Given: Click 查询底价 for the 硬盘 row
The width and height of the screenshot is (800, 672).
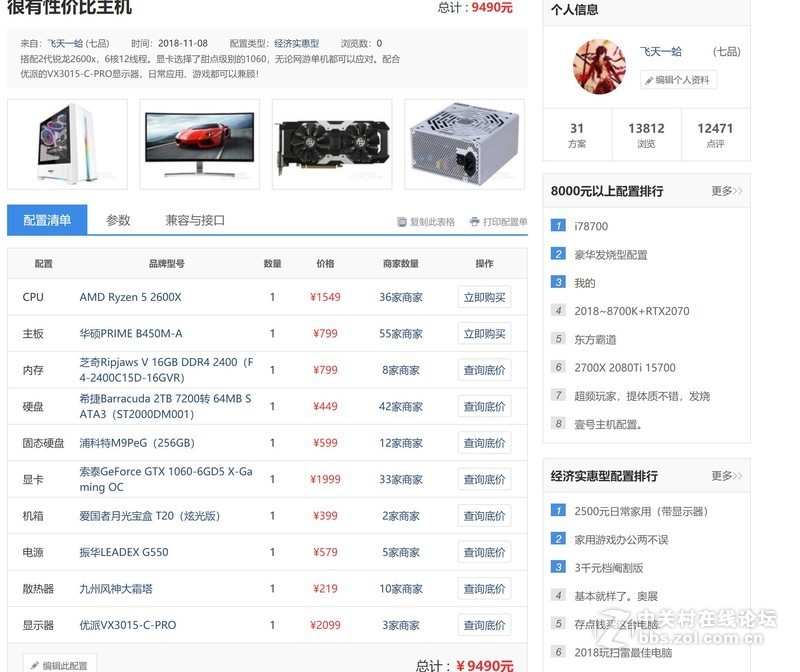Looking at the screenshot, I should (484, 407).
